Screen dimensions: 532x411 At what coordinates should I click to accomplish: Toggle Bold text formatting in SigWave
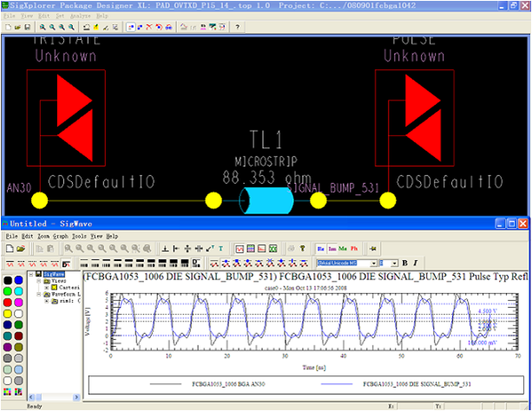(404, 262)
